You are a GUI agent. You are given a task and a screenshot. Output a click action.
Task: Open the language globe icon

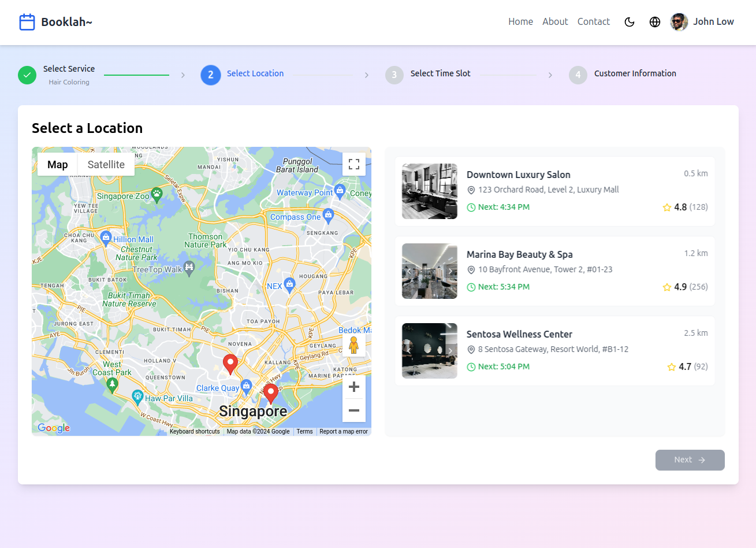655,22
